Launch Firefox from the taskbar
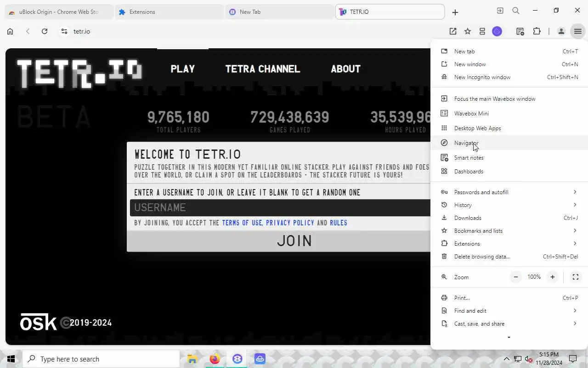 (x=215, y=359)
